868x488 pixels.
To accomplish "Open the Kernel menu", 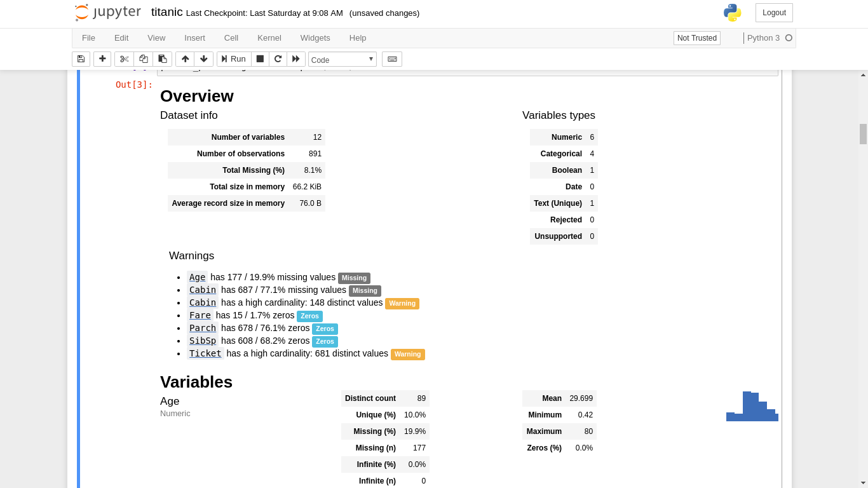I will (x=269, y=37).
